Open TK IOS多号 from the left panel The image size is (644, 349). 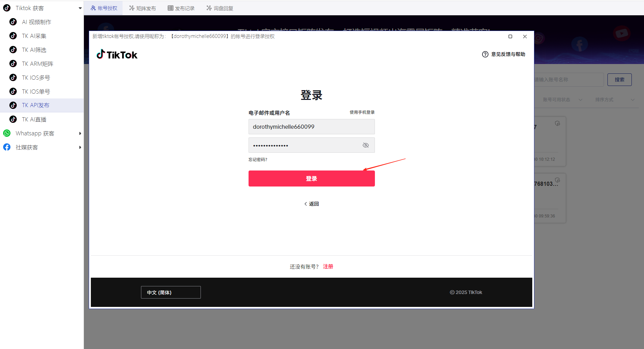point(36,77)
